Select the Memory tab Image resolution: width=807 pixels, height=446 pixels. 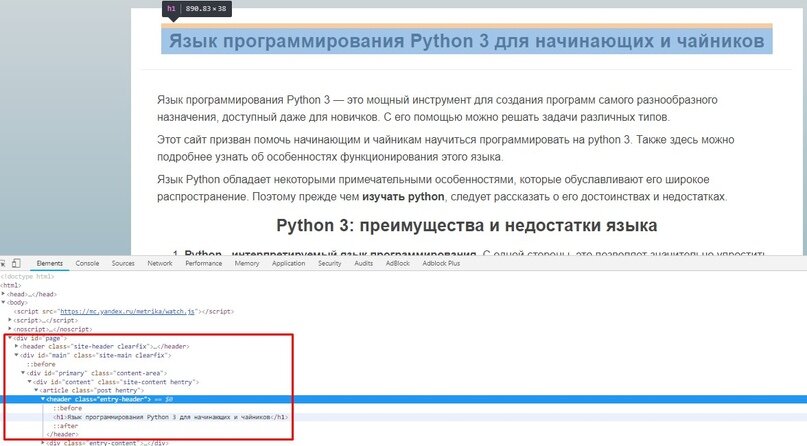(x=247, y=263)
